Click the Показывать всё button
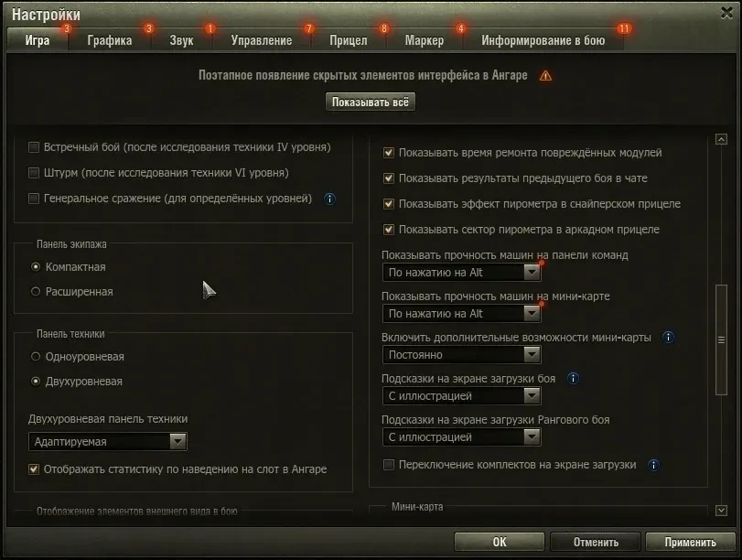 [x=371, y=102]
